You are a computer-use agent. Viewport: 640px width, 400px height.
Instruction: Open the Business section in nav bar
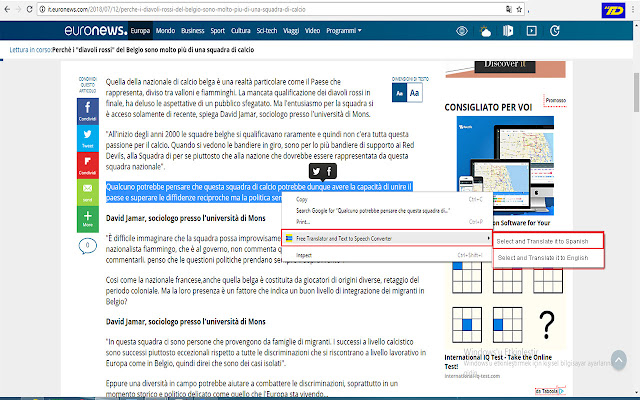pyautogui.click(x=192, y=31)
